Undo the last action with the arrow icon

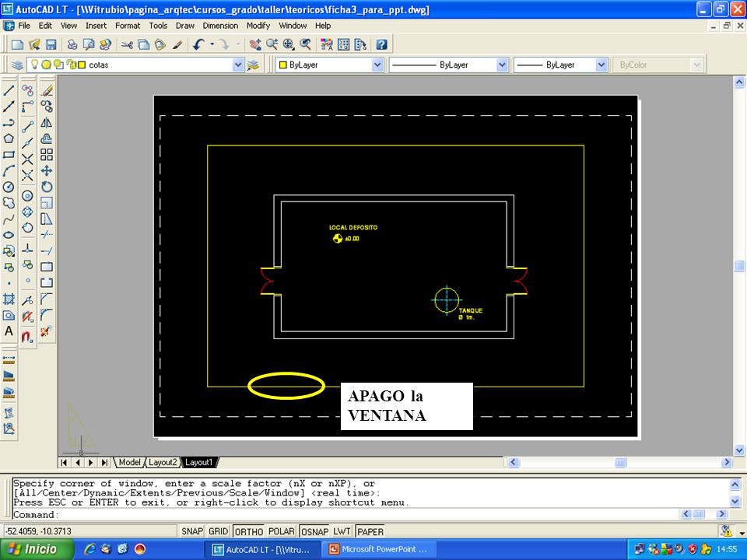point(198,45)
